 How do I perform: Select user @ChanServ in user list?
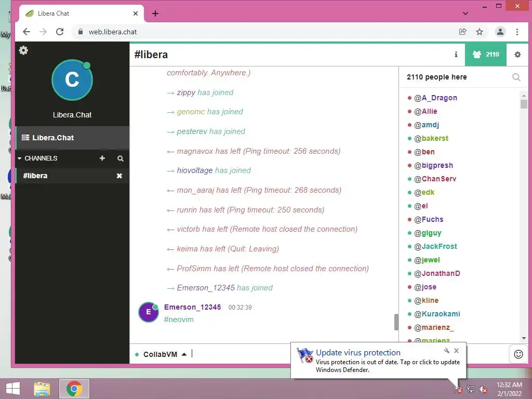(x=435, y=179)
